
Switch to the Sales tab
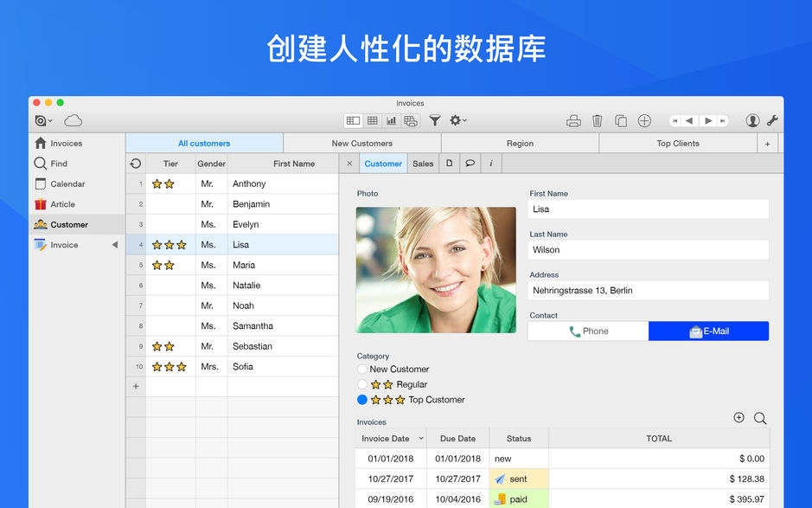click(x=423, y=163)
